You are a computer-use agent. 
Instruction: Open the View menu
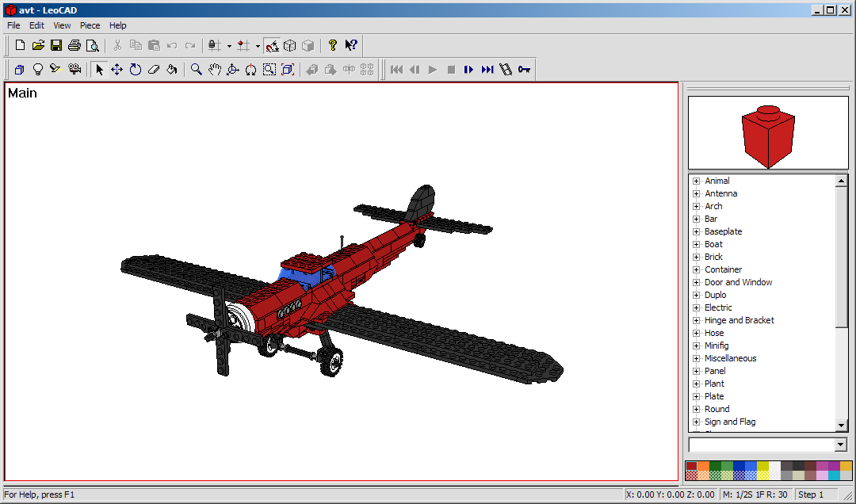62,25
